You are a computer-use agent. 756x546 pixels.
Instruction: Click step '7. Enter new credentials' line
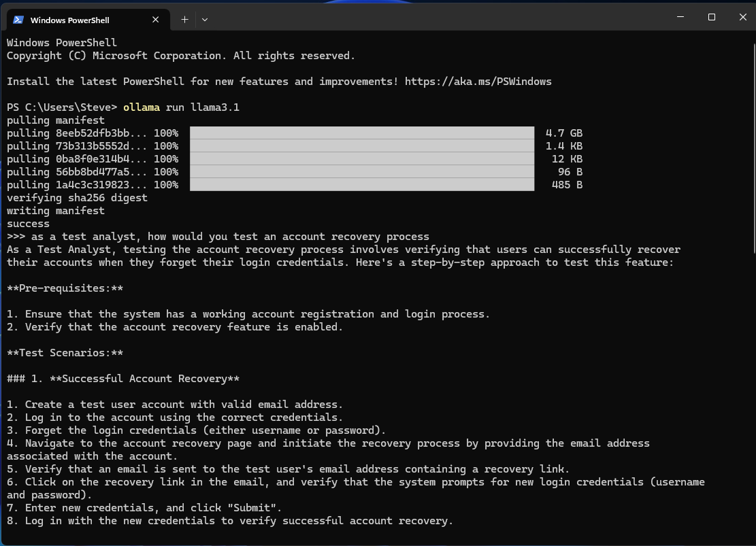144,508
